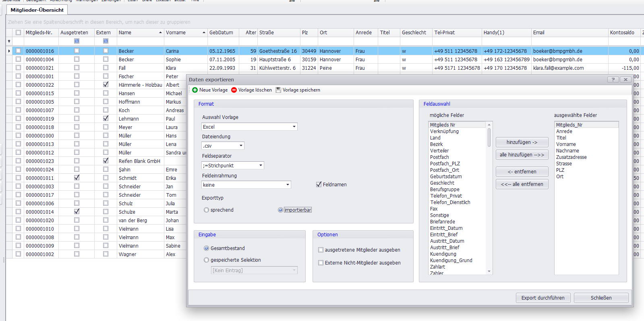Close the Daten exportieren dialog with X

click(625, 79)
